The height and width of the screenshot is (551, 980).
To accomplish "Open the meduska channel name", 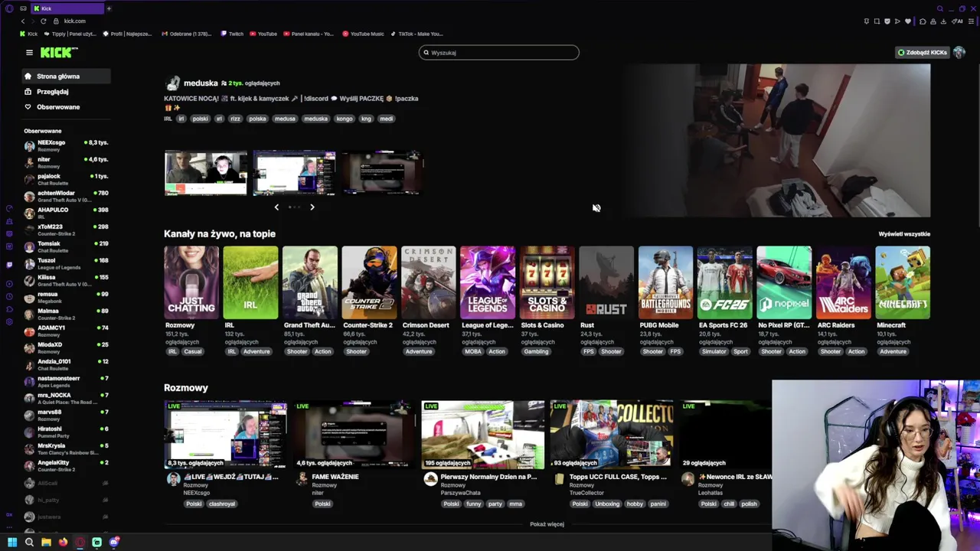I will pyautogui.click(x=201, y=83).
